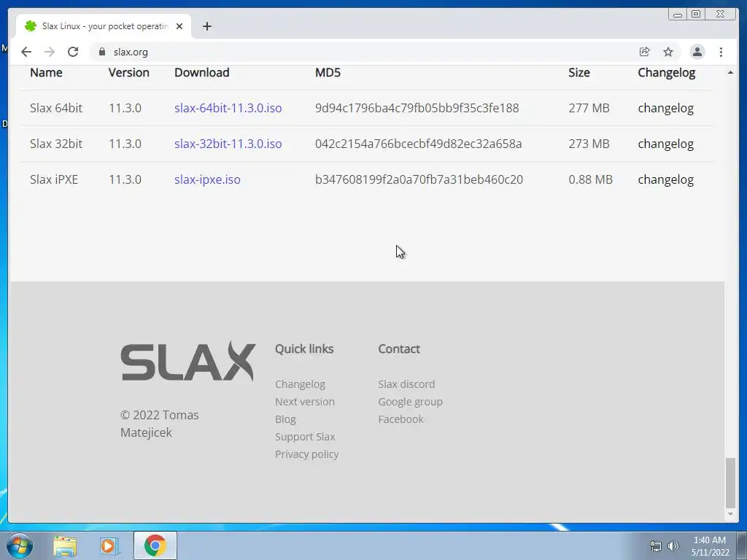Click the Quick links footer heading
This screenshot has height=560, width=747.
click(x=304, y=349)
